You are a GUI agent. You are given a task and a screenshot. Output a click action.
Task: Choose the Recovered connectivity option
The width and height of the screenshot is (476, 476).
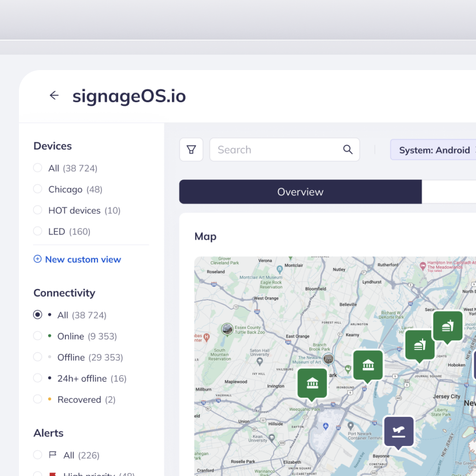click(38, 399)
